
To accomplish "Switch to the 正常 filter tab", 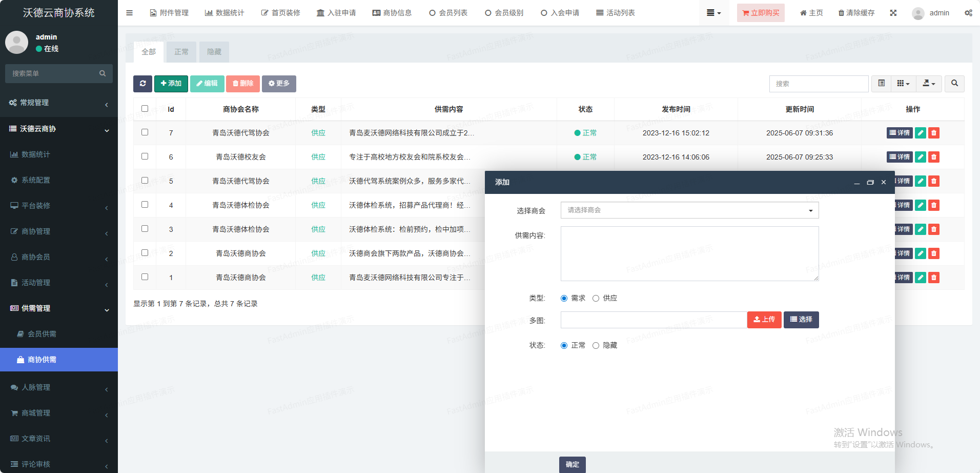I will (x=181, y=52).
